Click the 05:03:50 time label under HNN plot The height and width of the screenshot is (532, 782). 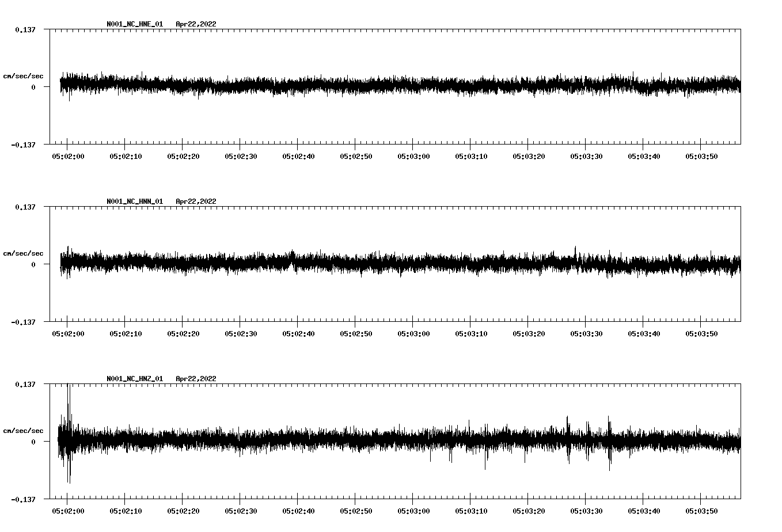point(701,333)
